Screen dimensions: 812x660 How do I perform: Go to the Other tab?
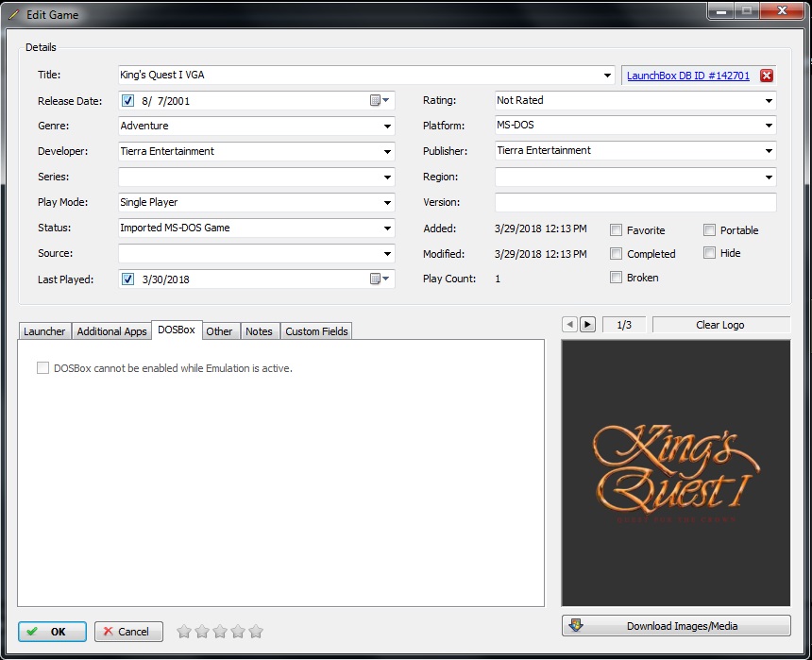click(x=220, y=331)
